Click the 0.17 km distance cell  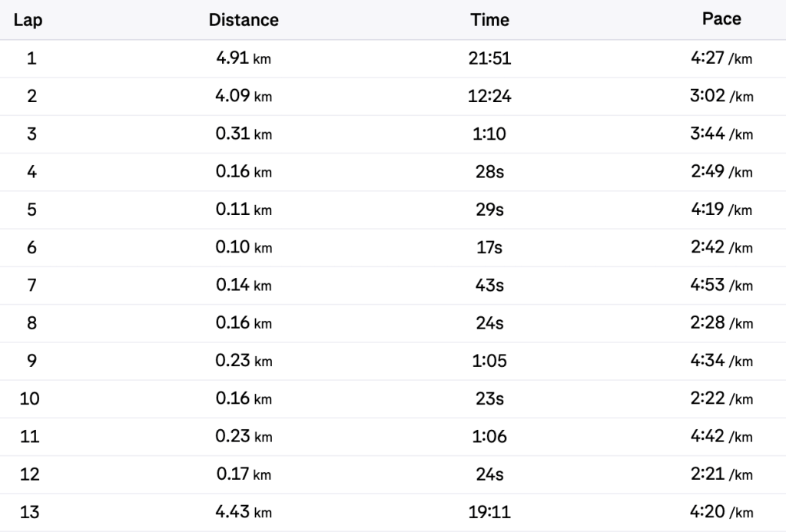pyautogui.click(x=244, y=474)
